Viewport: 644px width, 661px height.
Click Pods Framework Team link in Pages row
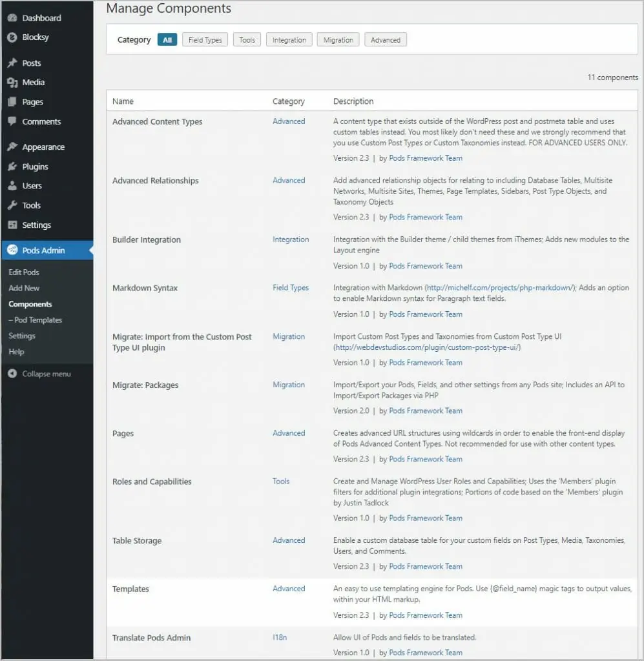[426, 459]
